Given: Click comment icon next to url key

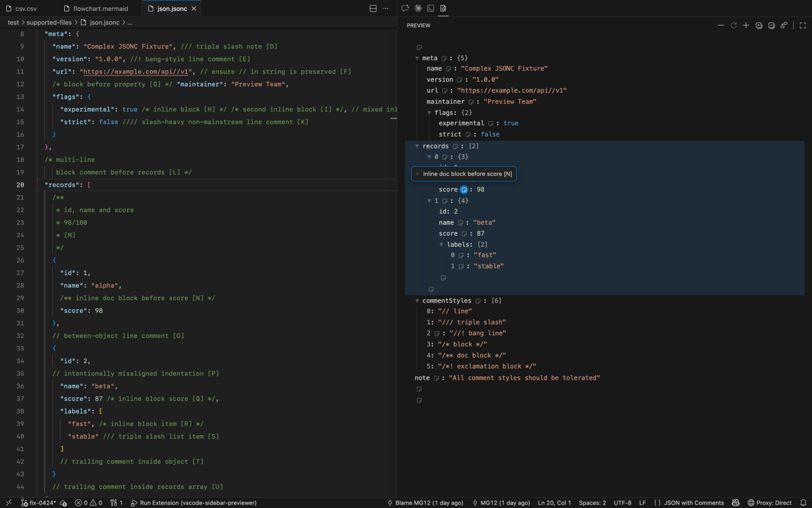Looking at the screenshot, I should click(x=444, y=91).
